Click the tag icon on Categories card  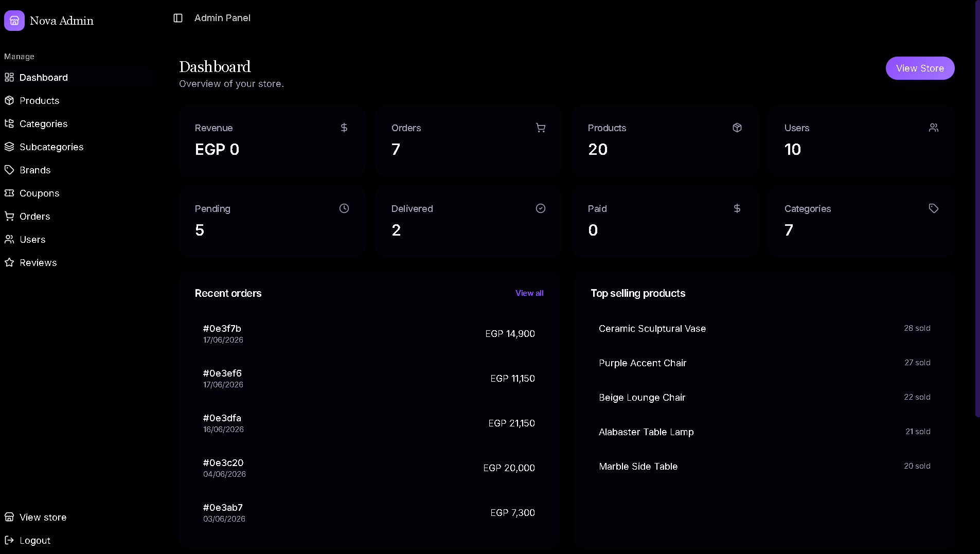click(x=934, y=208)
